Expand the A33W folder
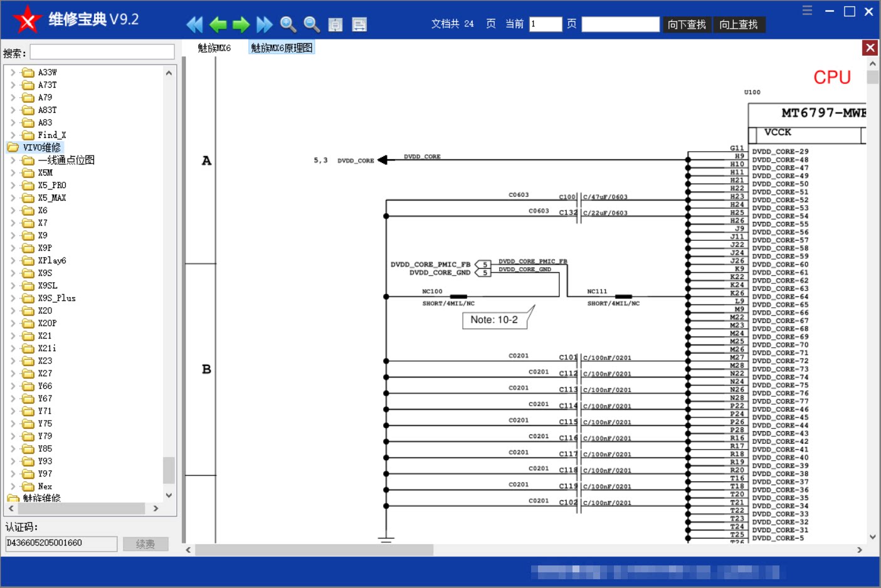Screen dimensions: 881x588 (13, 73)
